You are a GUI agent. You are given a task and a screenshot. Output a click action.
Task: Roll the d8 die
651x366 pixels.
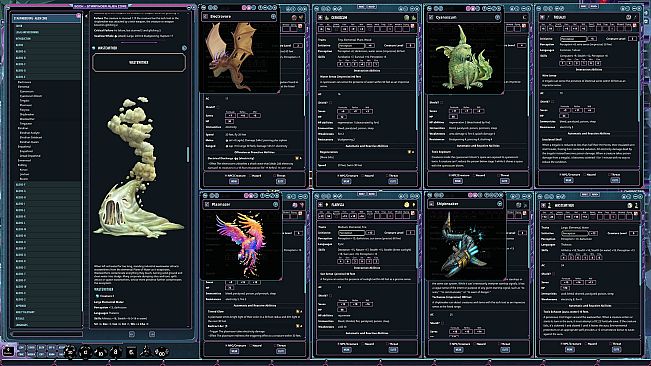116,352
